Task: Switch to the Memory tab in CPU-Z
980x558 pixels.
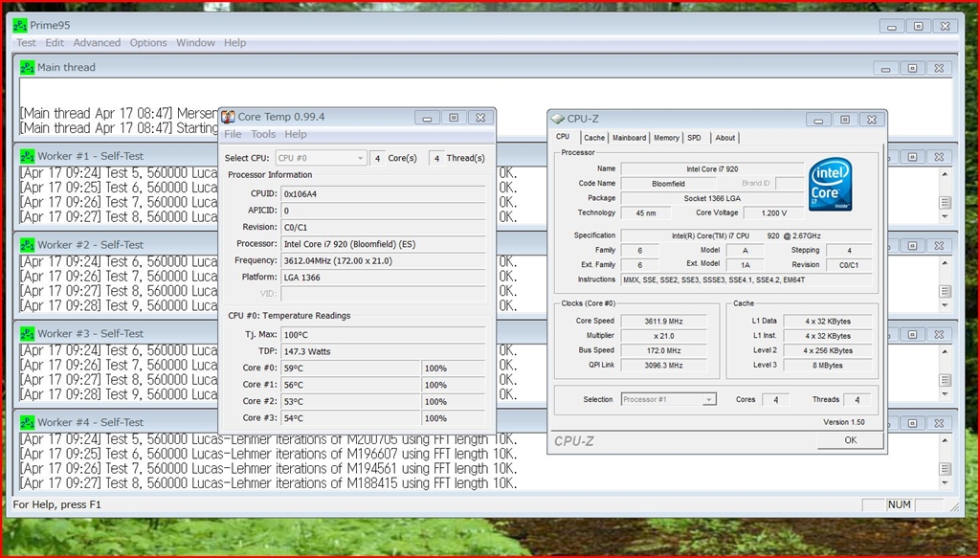Action: (x=666, y=138)
